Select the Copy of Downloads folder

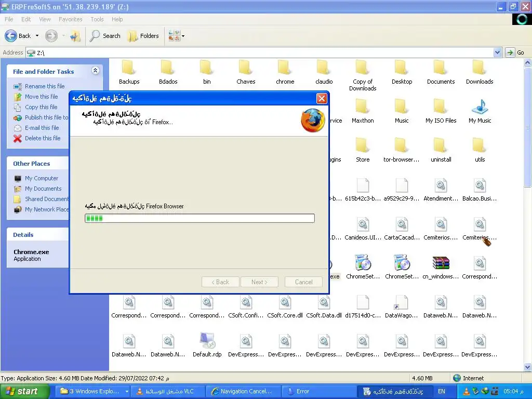tap(362, 75)
